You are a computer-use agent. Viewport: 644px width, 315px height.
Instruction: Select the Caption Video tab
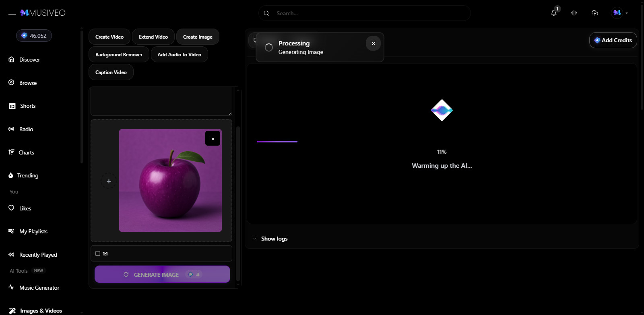tap(111, 72)
